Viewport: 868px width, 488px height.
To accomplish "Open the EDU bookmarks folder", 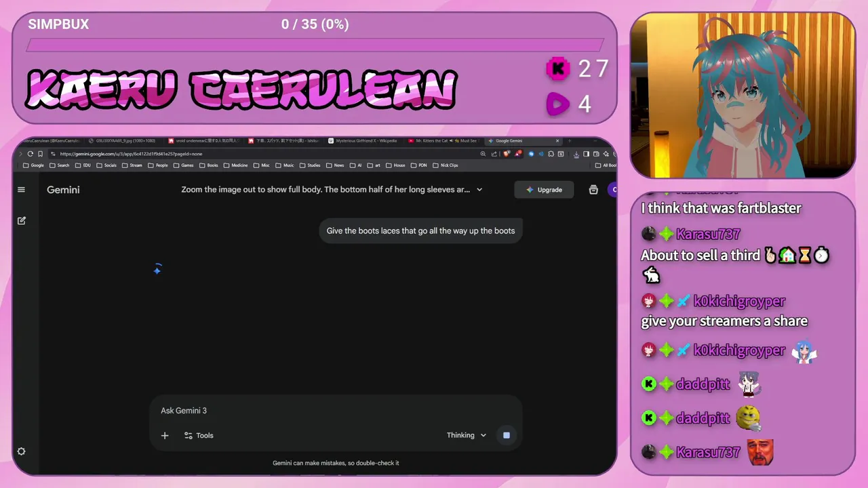I will (83, 165).
